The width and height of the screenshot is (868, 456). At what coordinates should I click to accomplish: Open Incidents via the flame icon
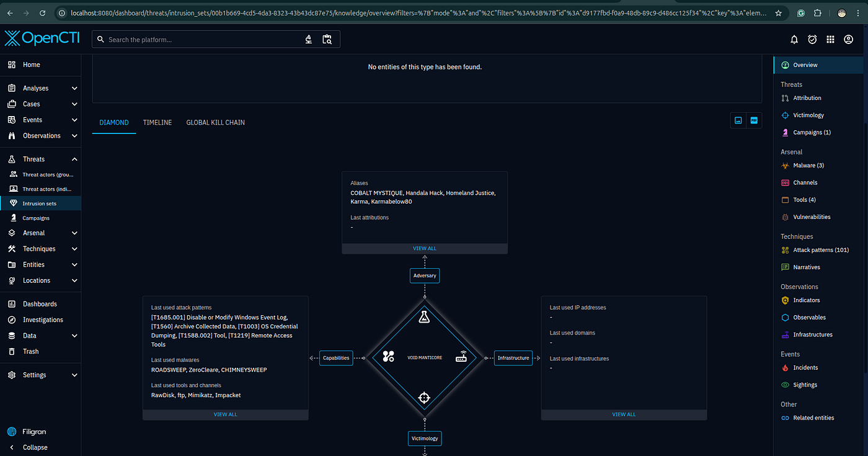(x=785, y=368)
